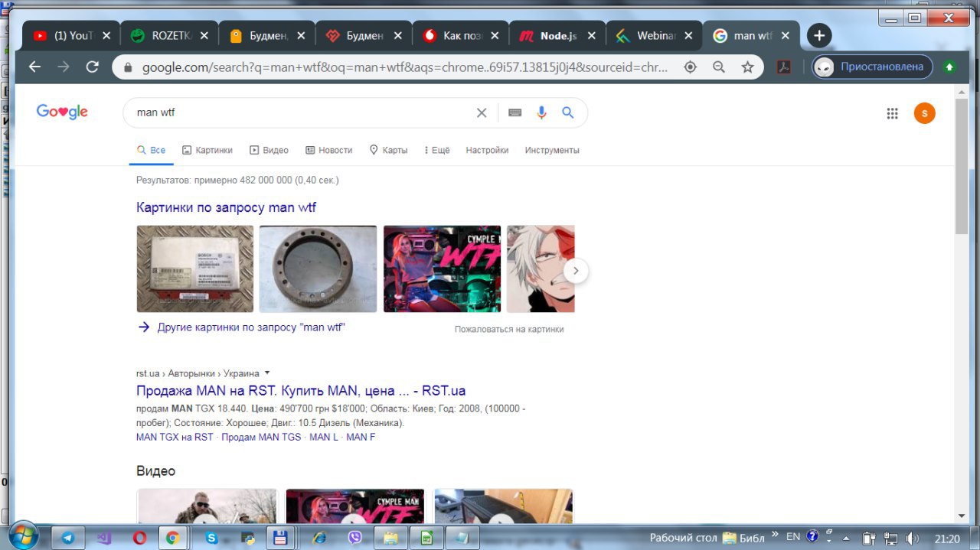Switch to the Как поз... Vodafone tab
Screen dimensions: 980x550
point(459,36)
